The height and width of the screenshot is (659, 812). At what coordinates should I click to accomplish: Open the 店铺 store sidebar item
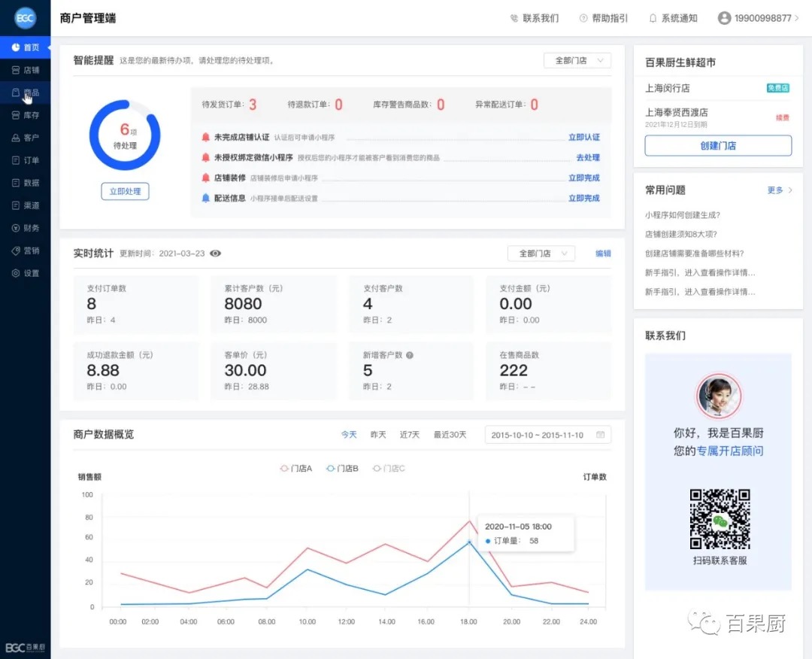pyautogui.click(x=26, y=70)
